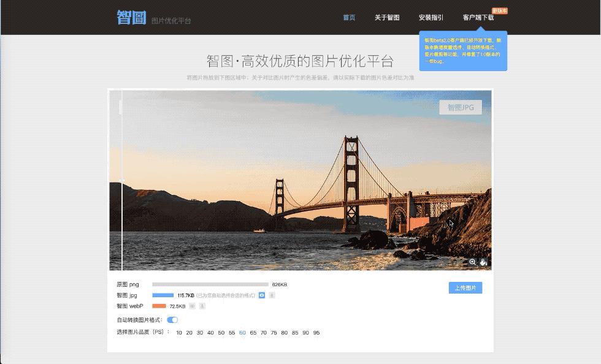Open the 客户端下载 navigation item
The image size is (601, 364).
(x=478, y=18)
